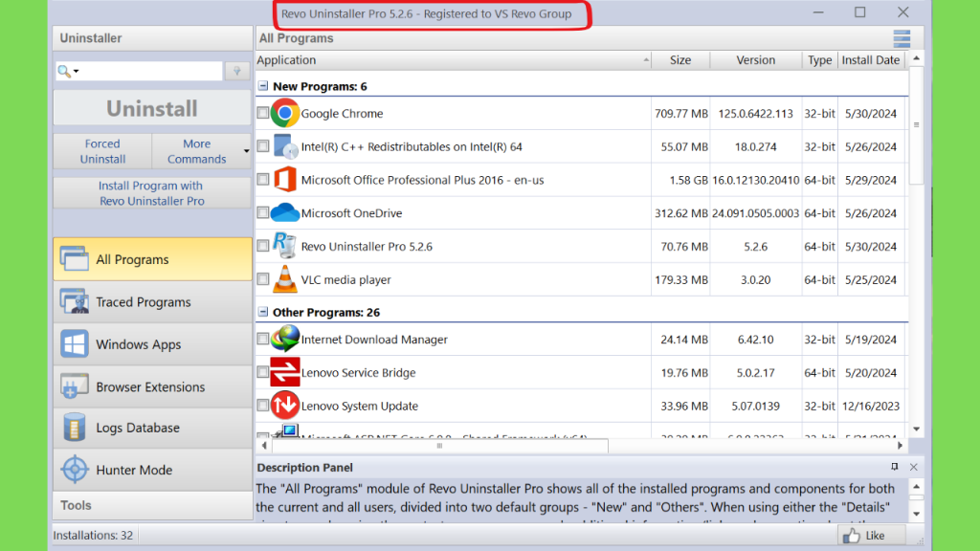The height and width of the screenshot is (551, 980).
Task: Click the Google Chrome program icon
Action: pos(285,113)
